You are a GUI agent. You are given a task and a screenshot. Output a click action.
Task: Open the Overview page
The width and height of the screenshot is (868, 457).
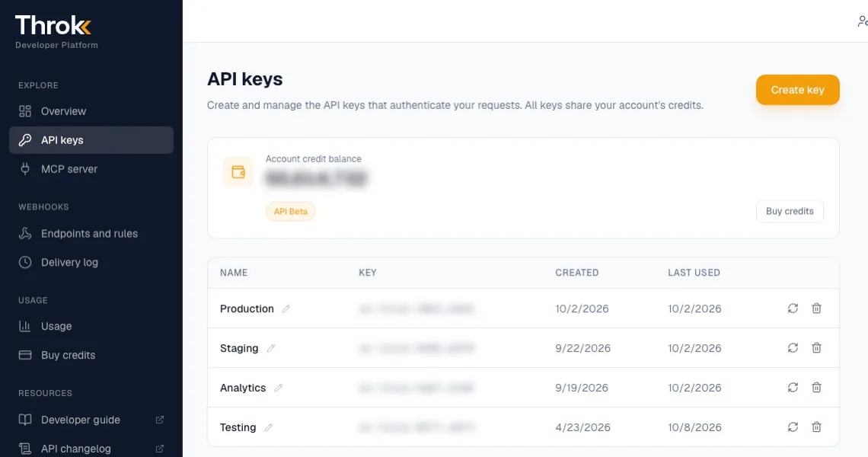click(91, 111)
